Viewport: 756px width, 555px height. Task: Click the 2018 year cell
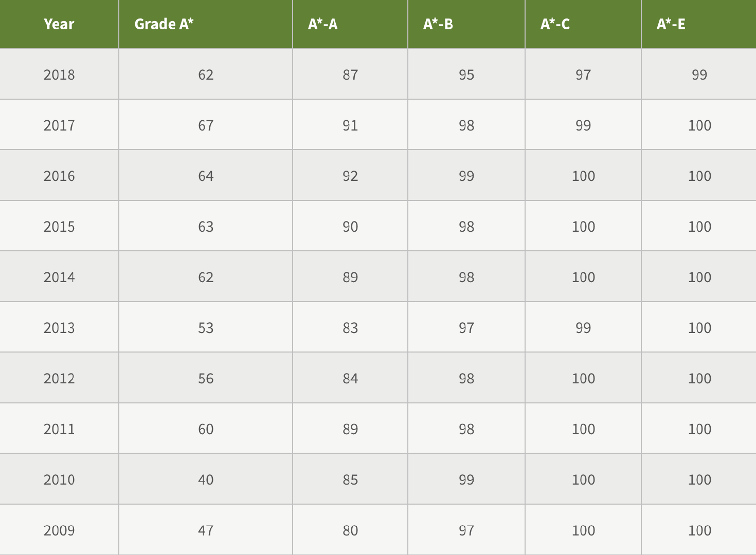[x=59, y=75]
